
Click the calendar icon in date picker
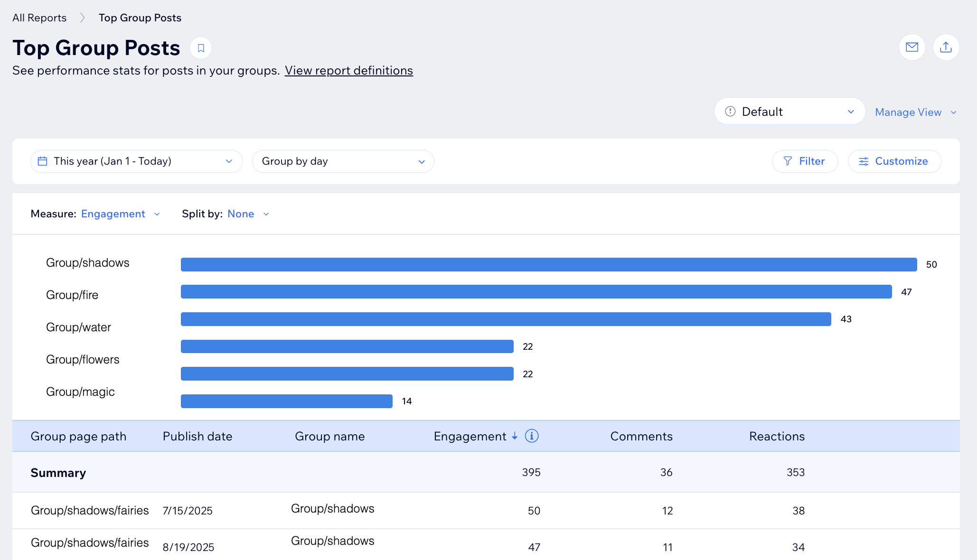click(x=42, y=161)
